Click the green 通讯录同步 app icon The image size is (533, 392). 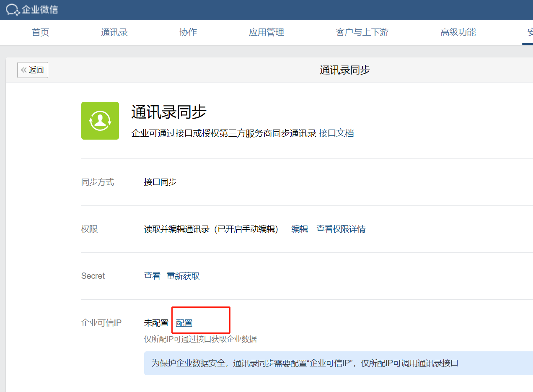click(100, 121)
